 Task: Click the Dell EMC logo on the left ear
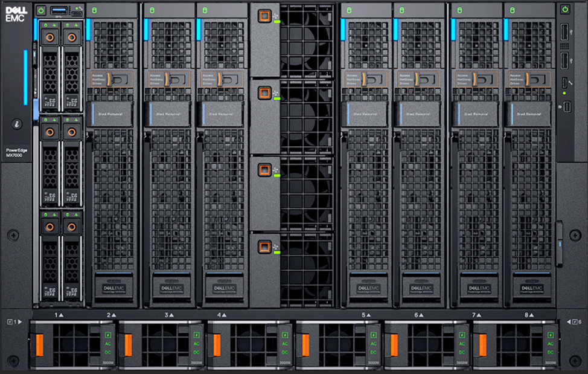tap(15, 14)
